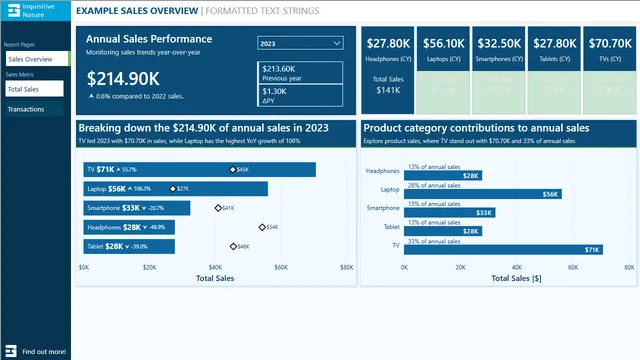Click the up arrow next to Laptop 106.3%

130,189
